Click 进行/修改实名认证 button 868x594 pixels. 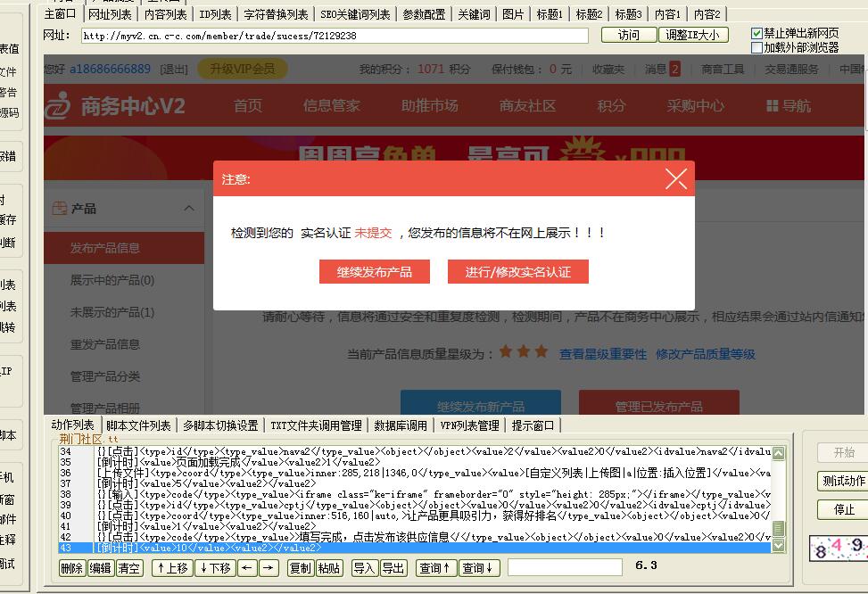pyautogui.click(x=517, y=272)
